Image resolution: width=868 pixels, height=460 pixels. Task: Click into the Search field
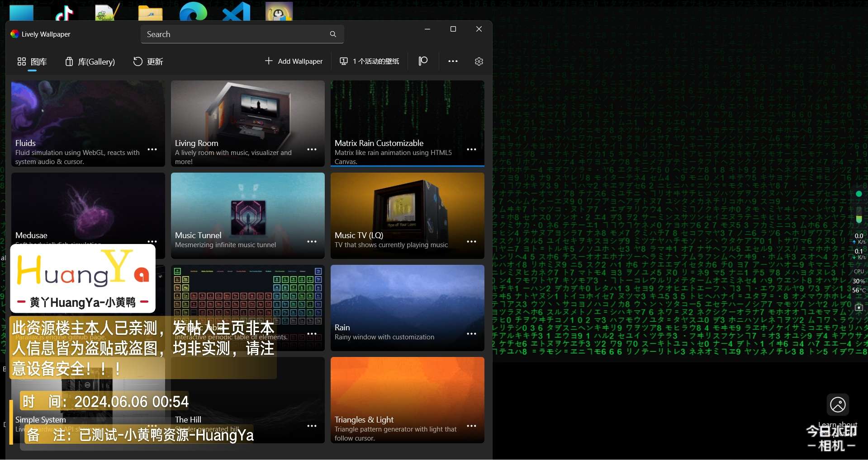pyautogui.click(x=235, y=34)
